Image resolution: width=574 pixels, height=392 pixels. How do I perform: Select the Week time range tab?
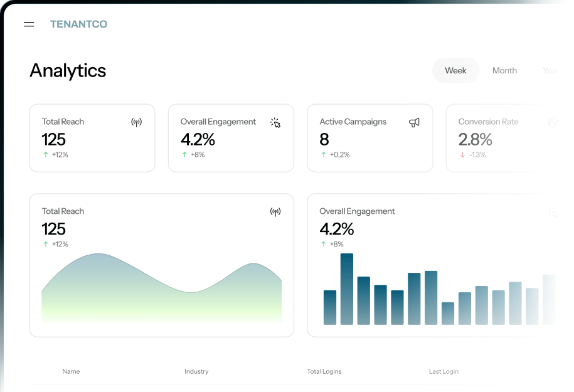(455, 70)
